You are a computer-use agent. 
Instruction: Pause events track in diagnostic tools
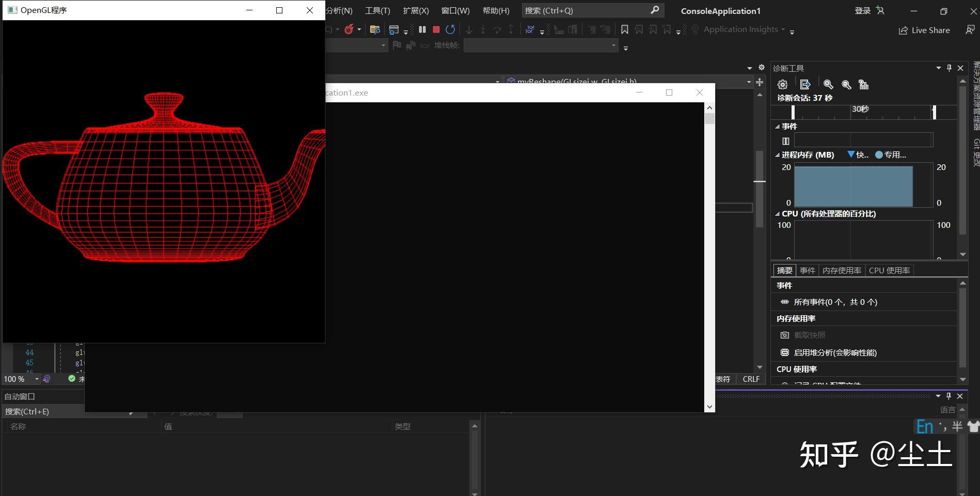click(786, 141)
